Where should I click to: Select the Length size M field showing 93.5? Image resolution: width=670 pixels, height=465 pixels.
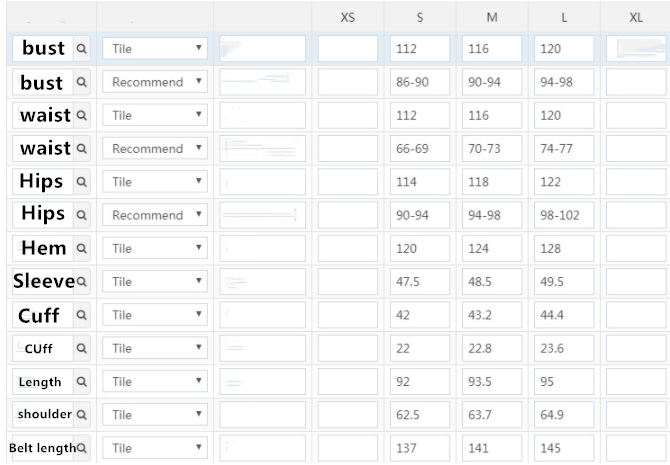[492, 382]
